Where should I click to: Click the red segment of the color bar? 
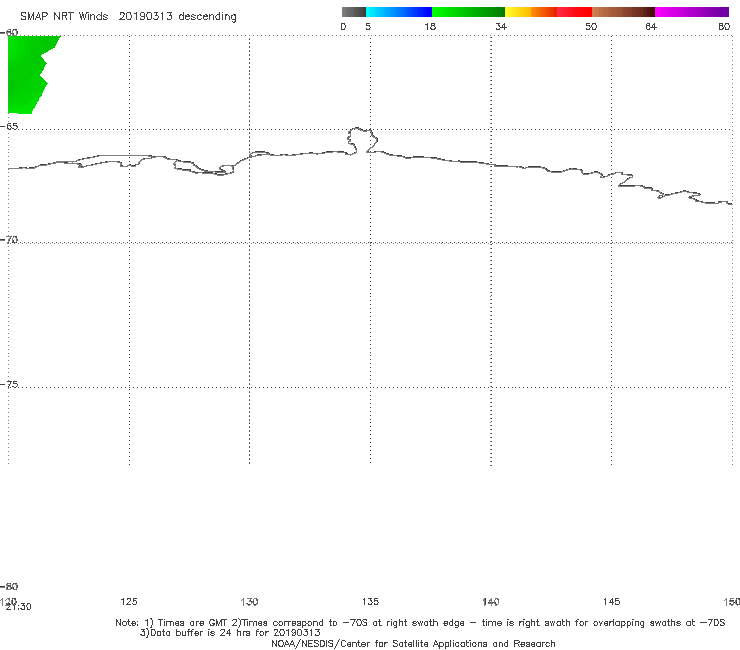click(574, 12)
